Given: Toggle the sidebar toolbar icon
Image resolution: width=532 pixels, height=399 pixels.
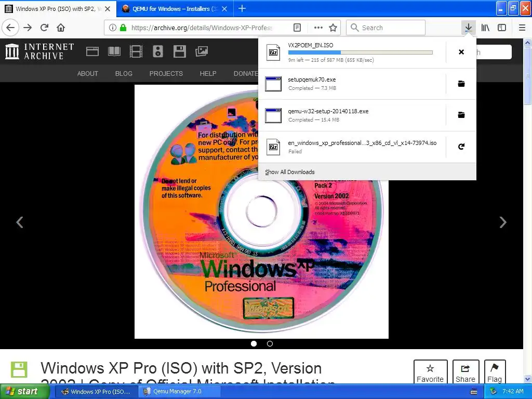Looking at the screenshot, I should coord(502,28).
